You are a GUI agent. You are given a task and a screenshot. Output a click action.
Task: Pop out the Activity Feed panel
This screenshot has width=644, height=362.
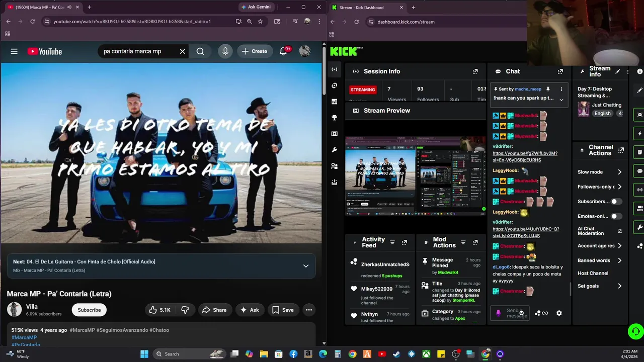point(404,242)
